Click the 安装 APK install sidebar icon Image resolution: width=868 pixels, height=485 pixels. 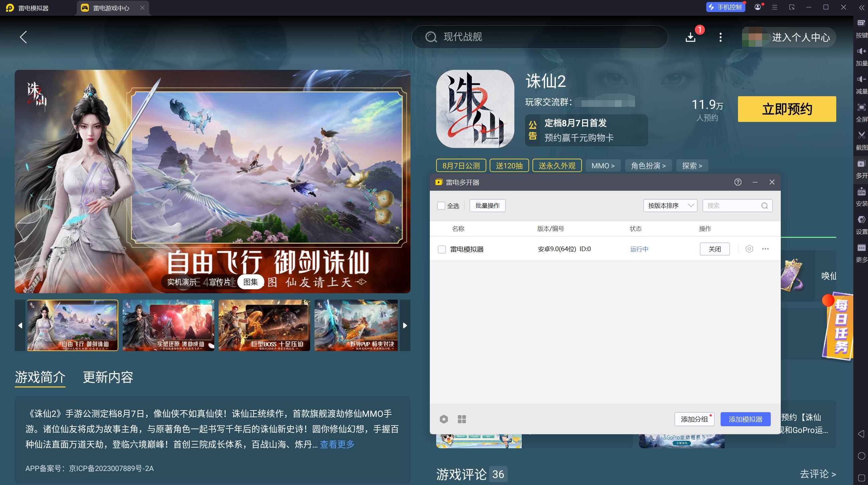pyautogui.click(x=861, y=192)
